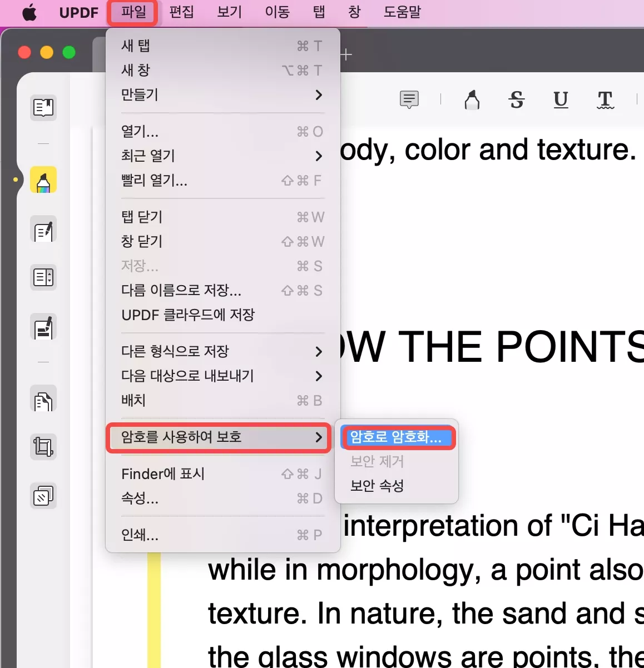Expand the 최근 열기 submenu
The height and width of the screenshot is (668, 644).
[x=222, y=156]
